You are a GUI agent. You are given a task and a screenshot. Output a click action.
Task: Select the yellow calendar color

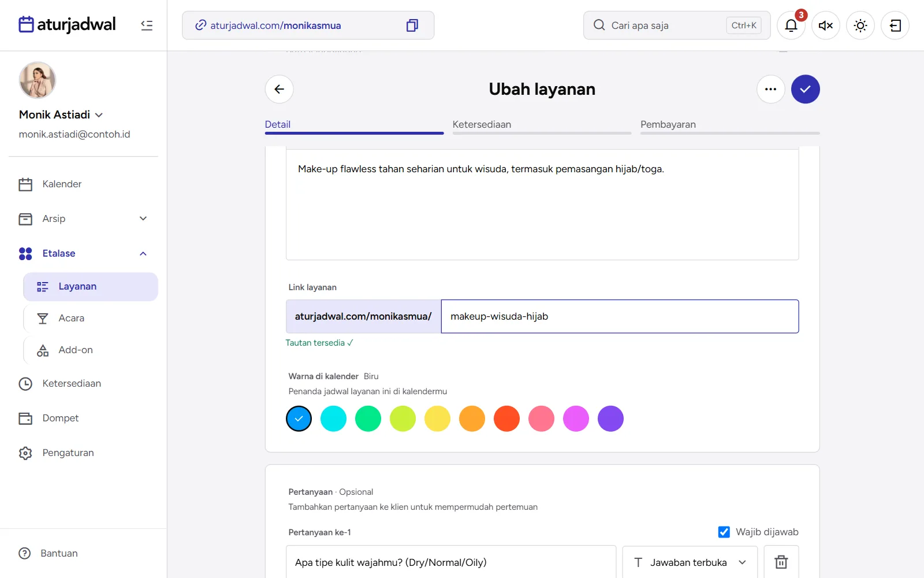[437, 418]
